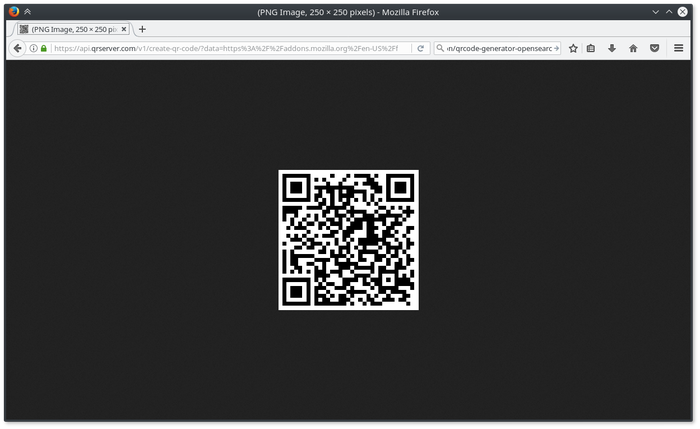Select the PNG Image 250 × 250 tab

tap(74, 29)
